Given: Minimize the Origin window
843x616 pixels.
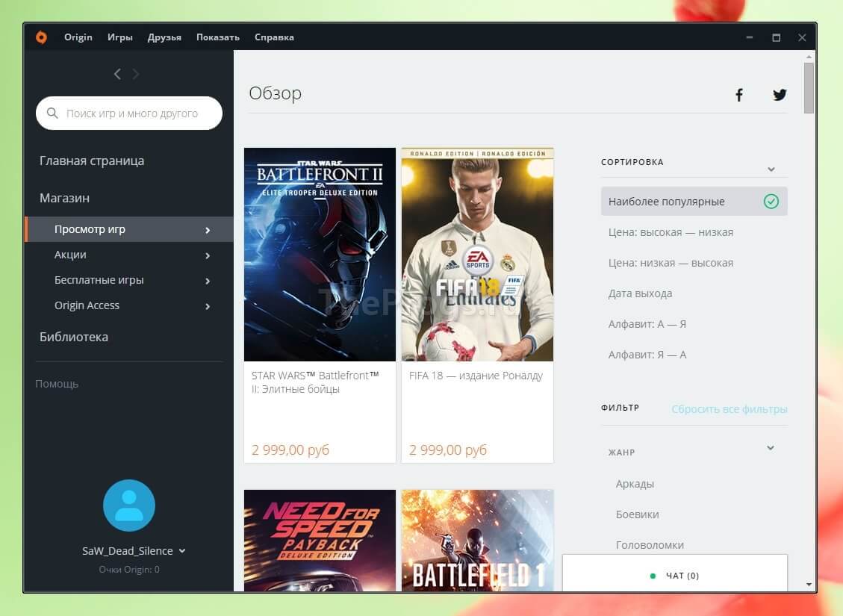Looking at the screenshot, I should tap(750, 37).
